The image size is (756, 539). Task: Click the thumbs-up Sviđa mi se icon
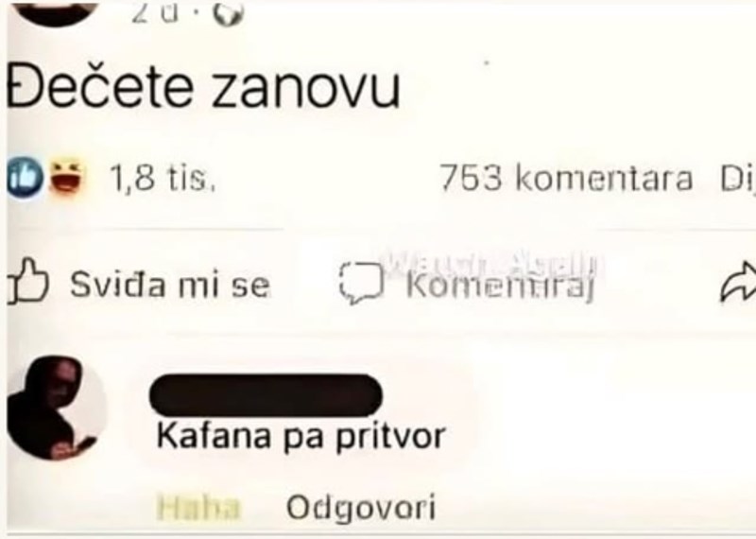point(28,282)
